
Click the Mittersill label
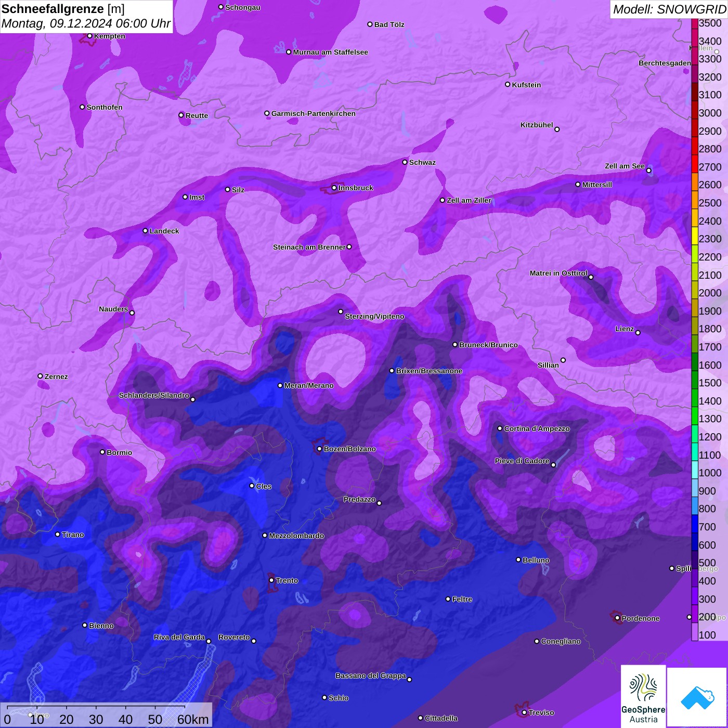pos(597,185)
